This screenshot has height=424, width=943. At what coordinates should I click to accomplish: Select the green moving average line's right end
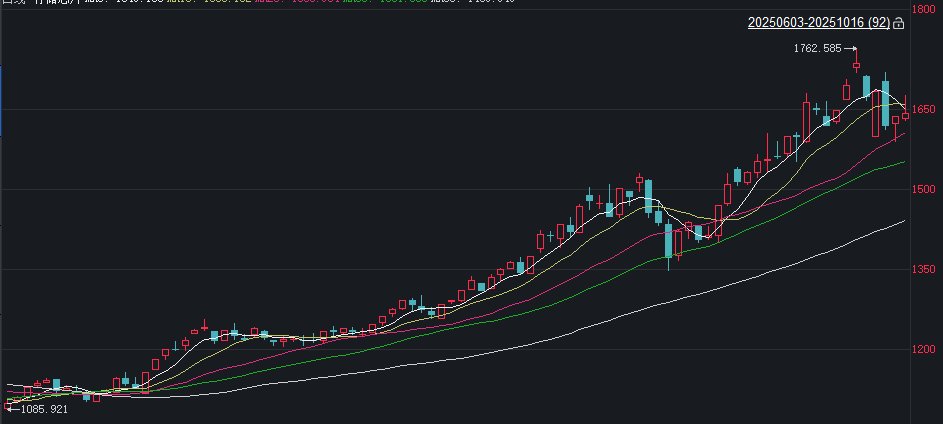[903, 161]
